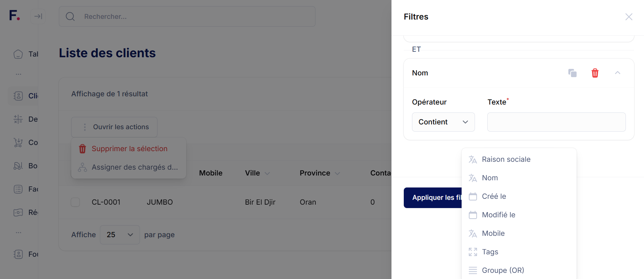Click the Texte input field

[556, 122]
